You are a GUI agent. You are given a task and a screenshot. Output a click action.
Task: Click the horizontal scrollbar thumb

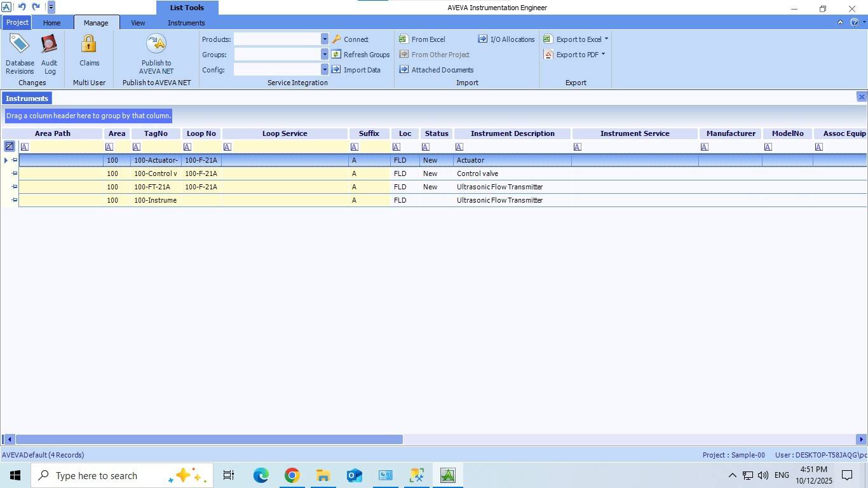coord(209,440)
